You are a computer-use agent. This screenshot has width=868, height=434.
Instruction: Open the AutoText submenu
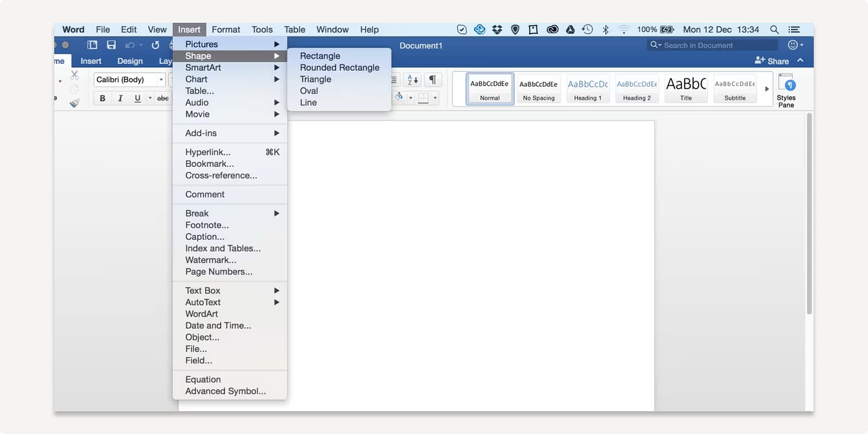[230, 302]
